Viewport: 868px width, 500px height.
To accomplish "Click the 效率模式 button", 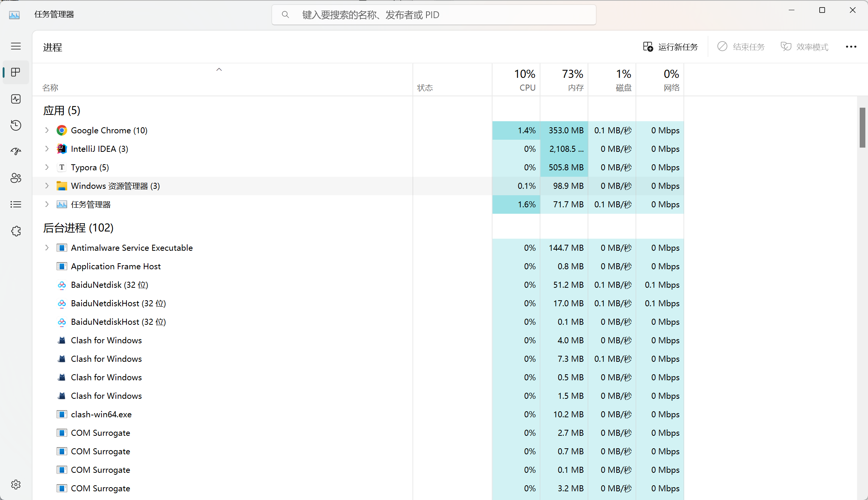I will (x=805, y=47).
